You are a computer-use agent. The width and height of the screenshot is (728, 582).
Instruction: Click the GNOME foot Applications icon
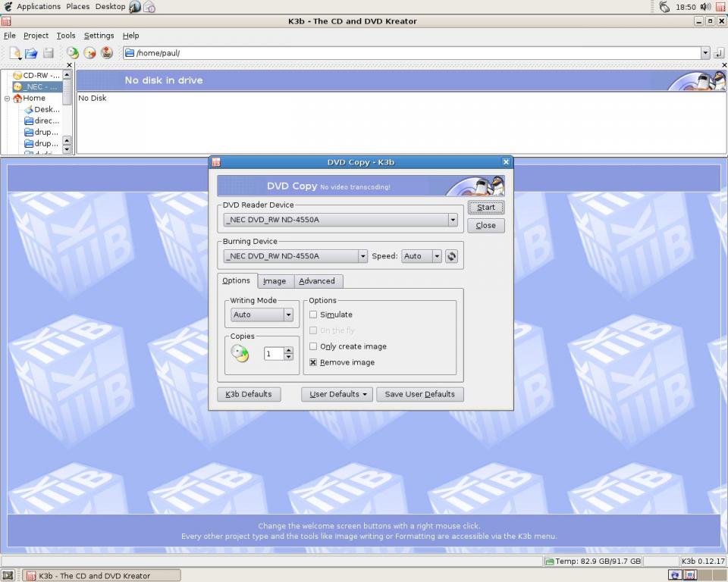pyautogui.click(x=8, y=7)
